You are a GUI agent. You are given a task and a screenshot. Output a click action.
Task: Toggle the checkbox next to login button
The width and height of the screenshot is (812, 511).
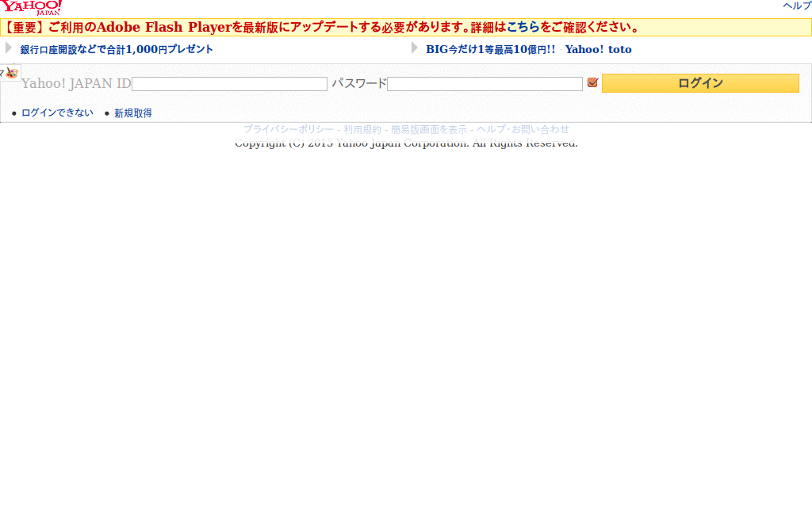593,82
